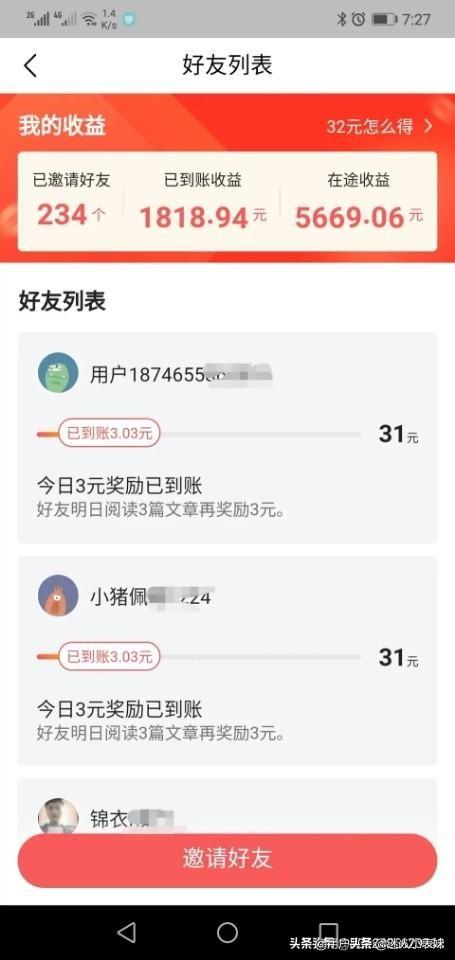This screenshot has height=960, width=455.
Task: Tap Android back navigation triangle
Action: (126, 932)
